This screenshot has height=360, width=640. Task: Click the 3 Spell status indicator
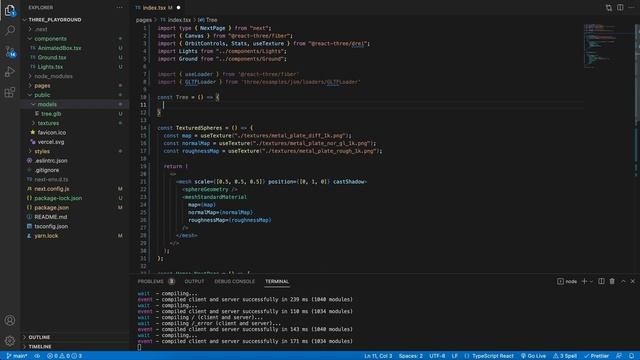pyautogui.click(x=565, y=356)
